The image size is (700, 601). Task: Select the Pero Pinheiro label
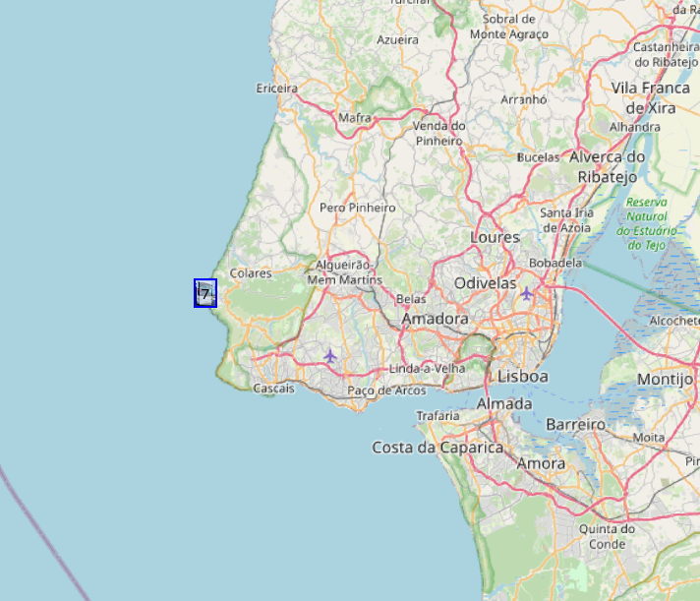click(358, 208)
